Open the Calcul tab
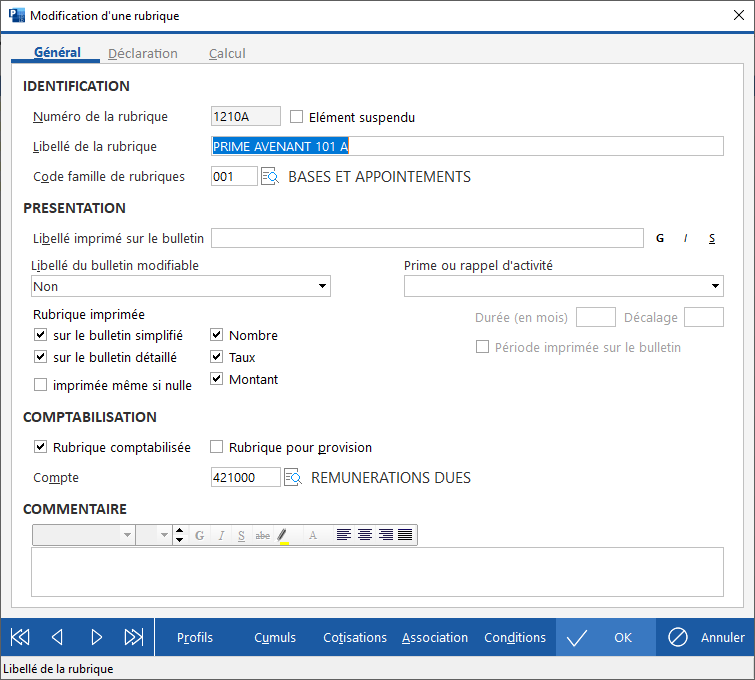This screenshot has width=755, height=680. (227, 53)
